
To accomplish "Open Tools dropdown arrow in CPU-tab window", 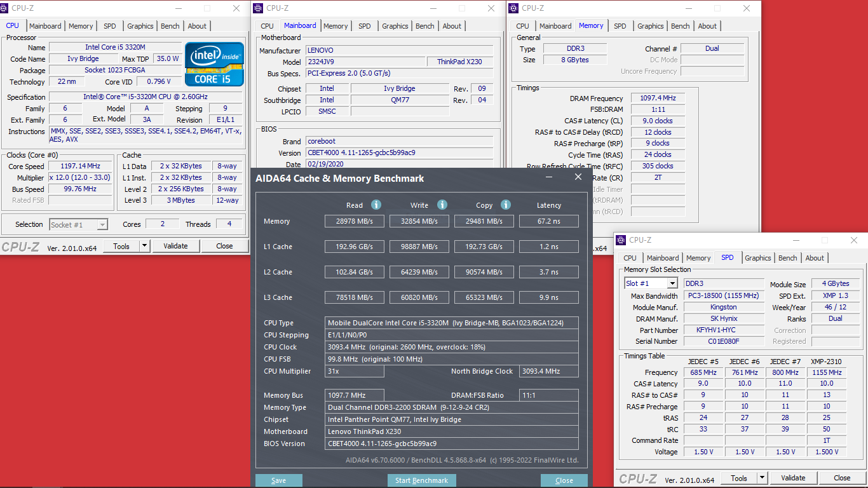I will [x=144, y=246].
